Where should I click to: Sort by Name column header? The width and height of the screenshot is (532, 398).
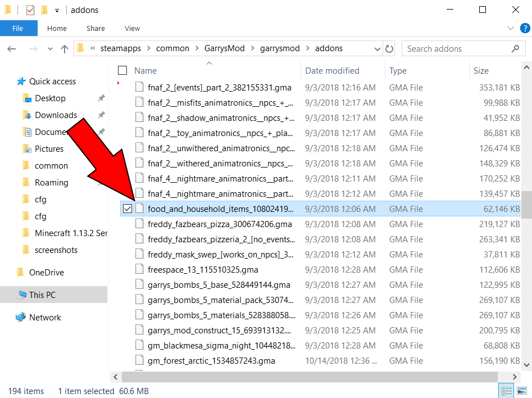pos(145,71)
